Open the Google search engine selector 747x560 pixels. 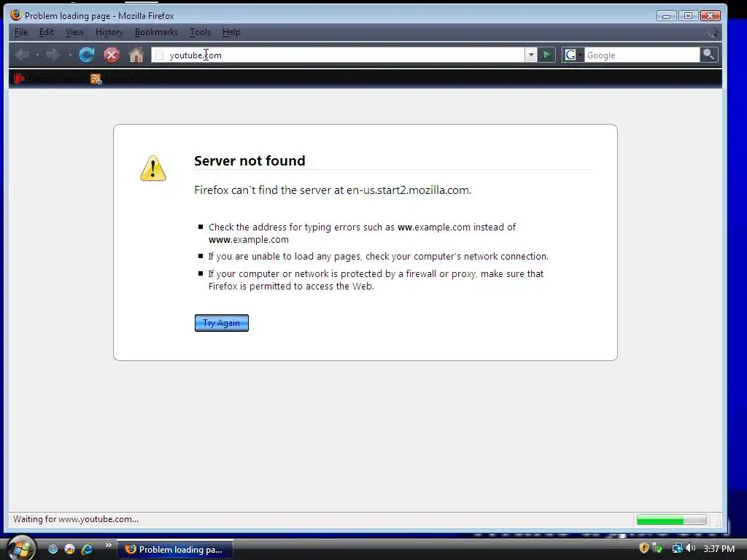click(x=573, y=55)
